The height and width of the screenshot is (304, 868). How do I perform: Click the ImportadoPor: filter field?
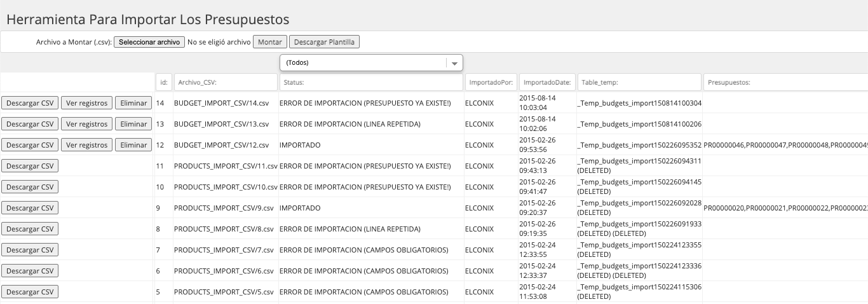pyautogui.click(x=491, y=82)
